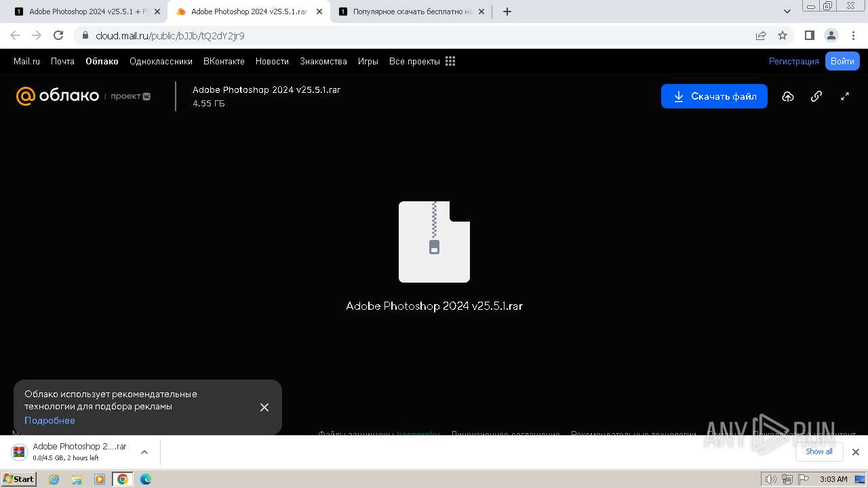Close the active cloud.mail.ru tab

coord(319,12)
